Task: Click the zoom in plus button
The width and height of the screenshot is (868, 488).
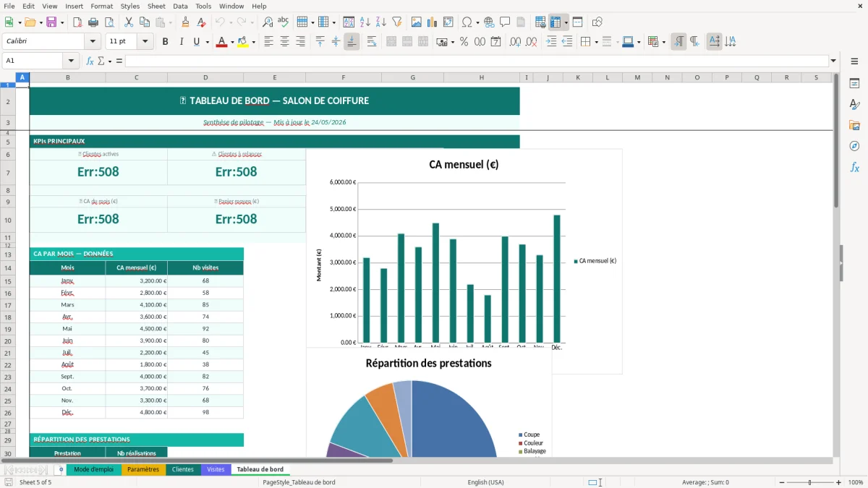Action: coord(839,482)
